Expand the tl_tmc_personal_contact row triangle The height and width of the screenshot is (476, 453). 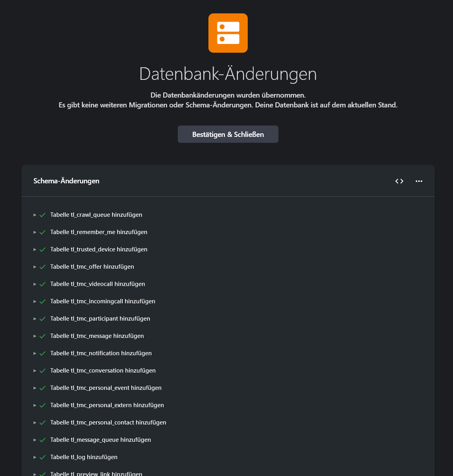(x=35, y=422)
